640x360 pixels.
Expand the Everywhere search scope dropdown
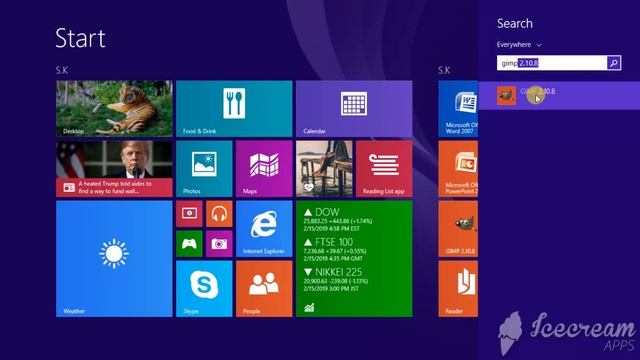tap(519, 44)
